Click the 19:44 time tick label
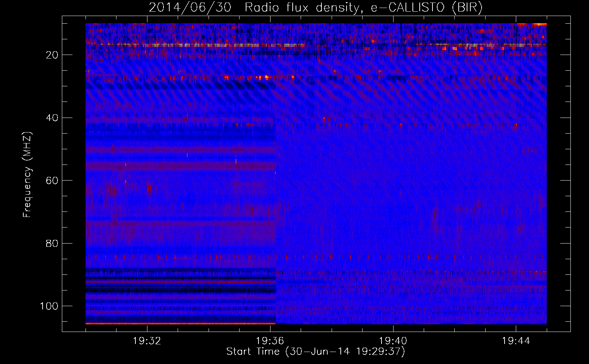Screen dimensions: 589x364 coord(516,341)
